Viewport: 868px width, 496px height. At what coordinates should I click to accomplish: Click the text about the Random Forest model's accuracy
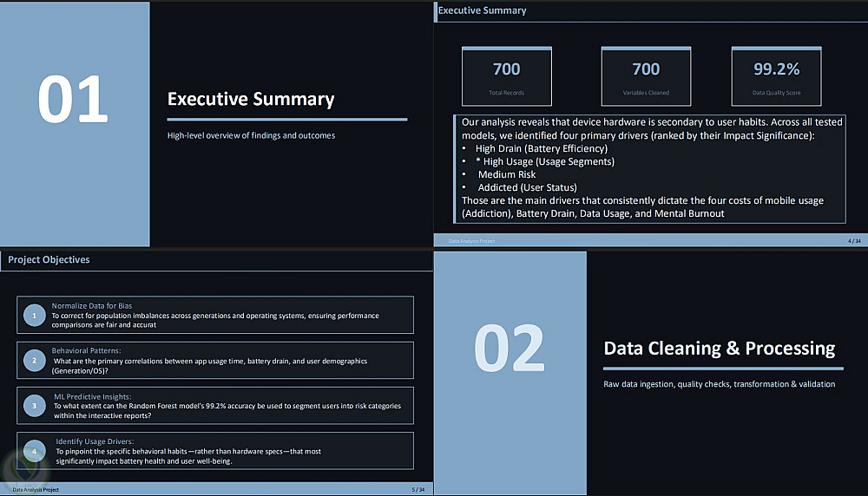[227, 411]
